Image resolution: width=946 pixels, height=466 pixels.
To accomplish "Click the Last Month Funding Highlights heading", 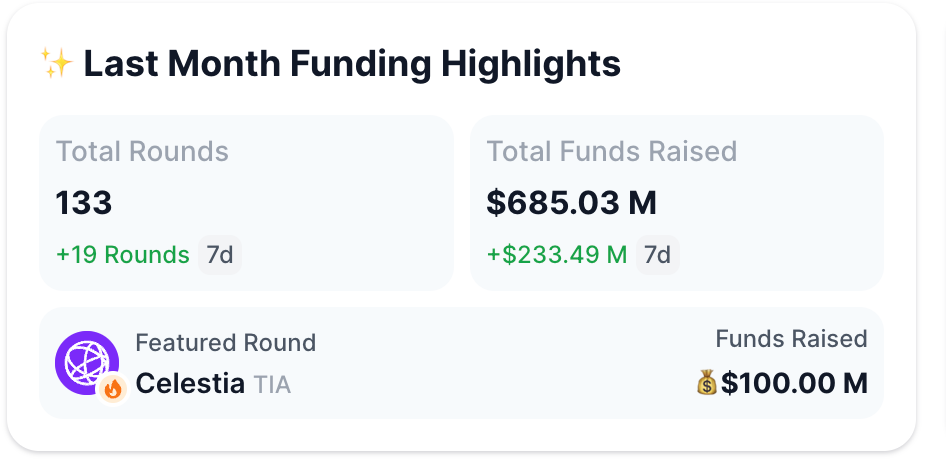I will (352, 63).
